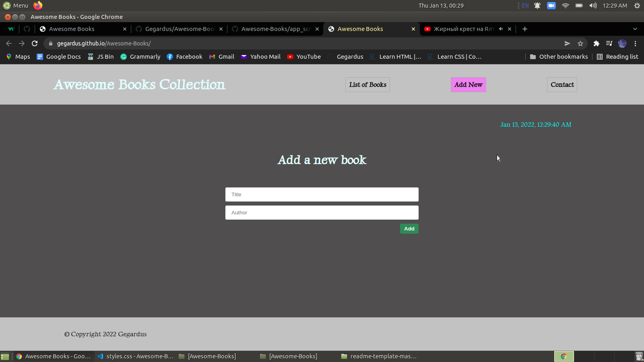Open Chrome's three-dot menu
The image size is (644, 362).
pos(636,43)
